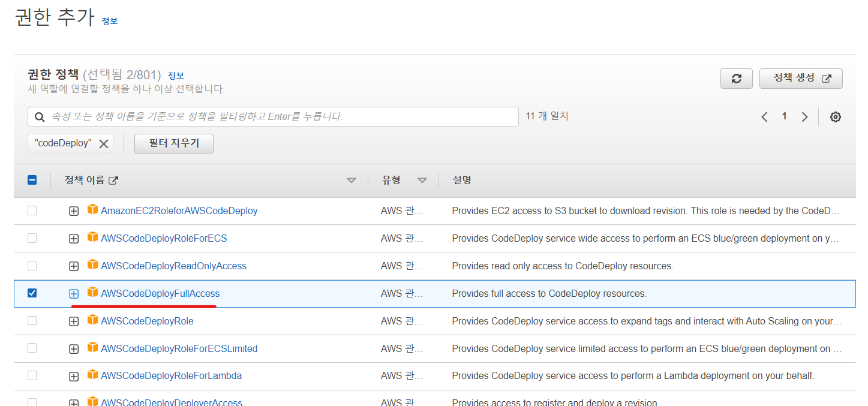Expand AWSCodeDeployReadOnlyAccess policy details
The width and height of the screenshot is (868, 406).
[74, 266]
